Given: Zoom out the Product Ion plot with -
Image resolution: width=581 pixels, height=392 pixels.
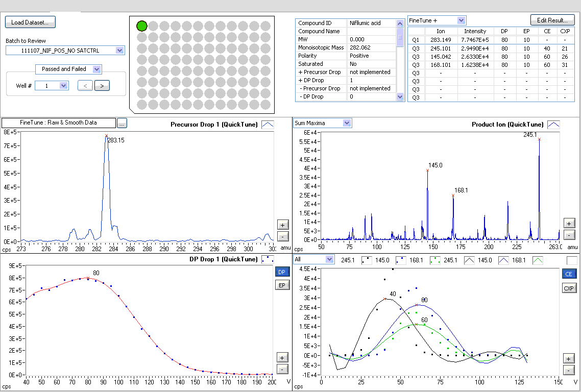Looking at the screenshot, I should [569, 234].
